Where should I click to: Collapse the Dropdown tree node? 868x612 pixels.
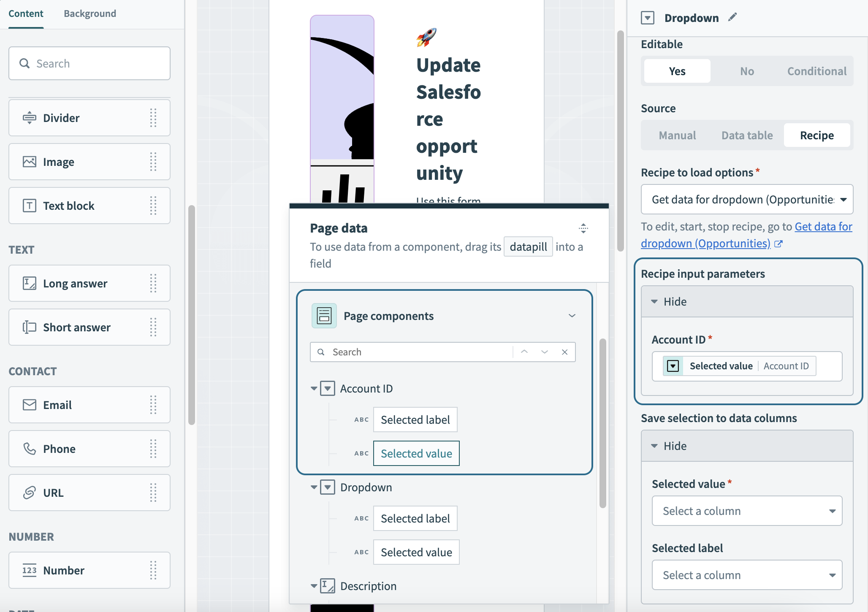(x=314, y=487)
